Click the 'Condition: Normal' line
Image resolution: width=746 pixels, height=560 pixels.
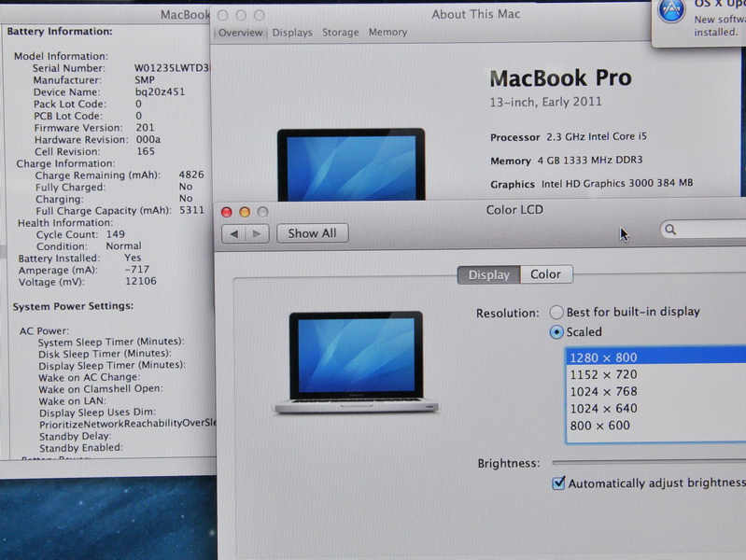89,246
